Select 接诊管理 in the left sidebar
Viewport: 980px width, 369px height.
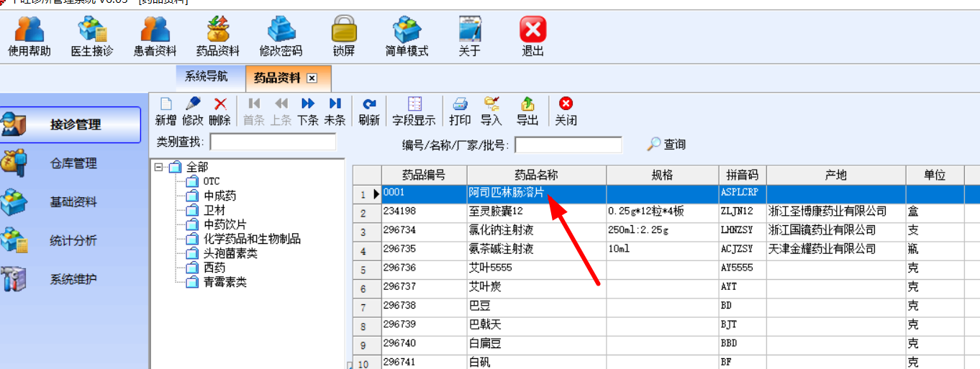[71, 124]
